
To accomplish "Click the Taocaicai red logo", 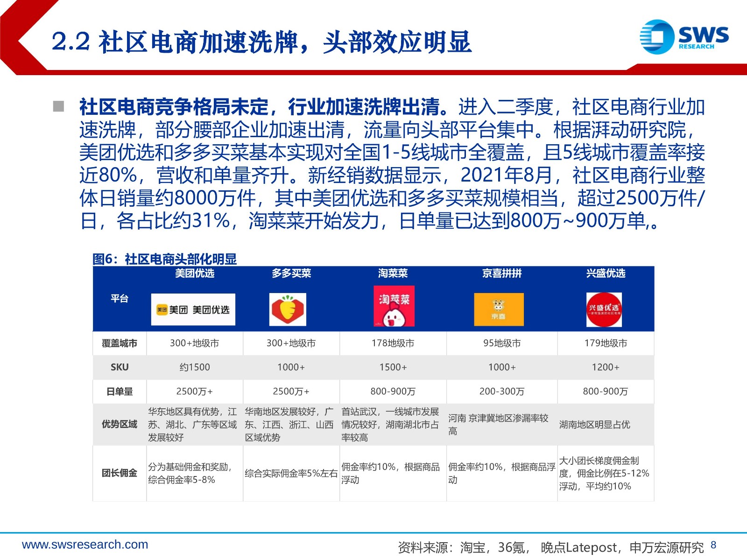I will coord(394,306).
